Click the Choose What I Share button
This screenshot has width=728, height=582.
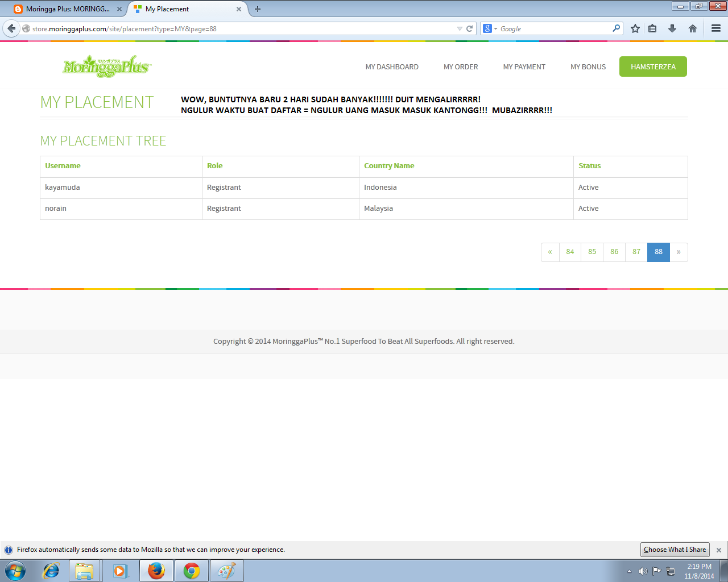675,550
